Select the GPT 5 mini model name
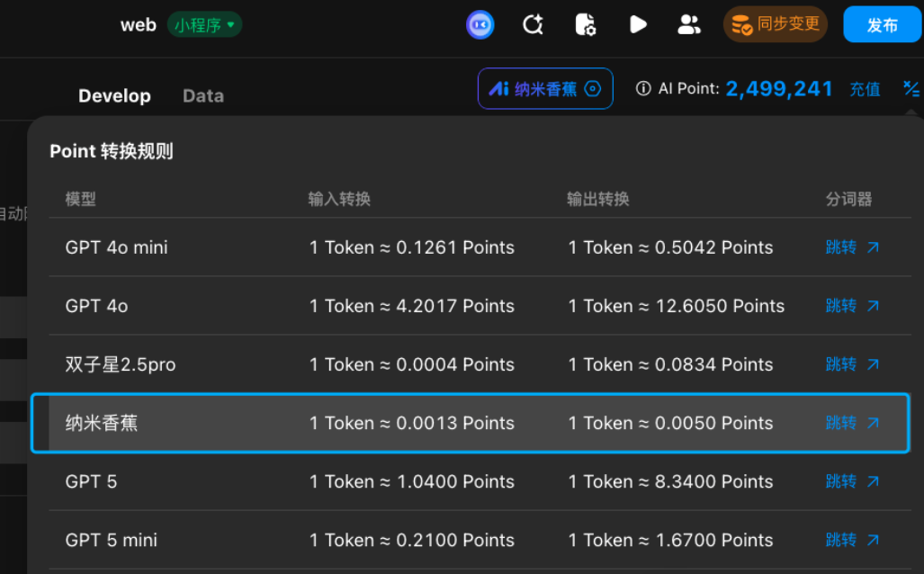 click(111, 540)
